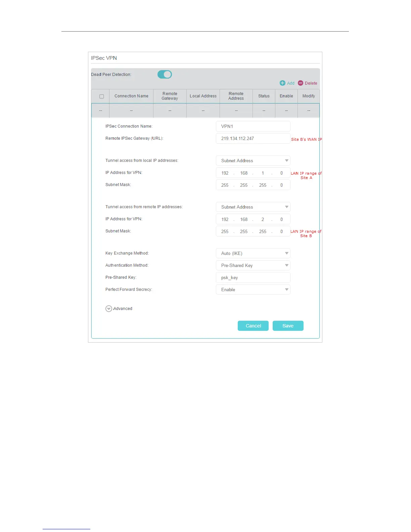
Task: Open Key Exchange Method dropdown Auto (IKE)
Action: 253,253
